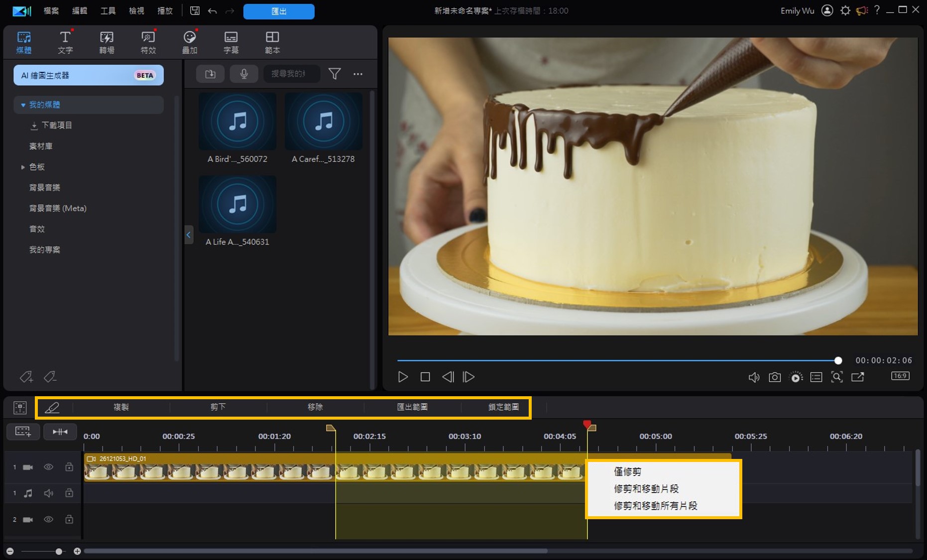Click the microphone record voice-over icon
The width and height of the screenshot is (927, 560).
tap(244, 74)
